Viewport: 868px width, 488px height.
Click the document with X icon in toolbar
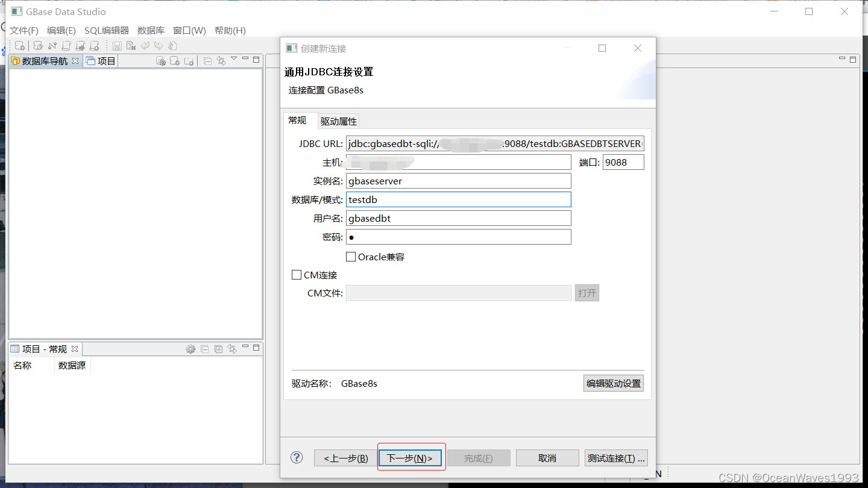(131, 46)
